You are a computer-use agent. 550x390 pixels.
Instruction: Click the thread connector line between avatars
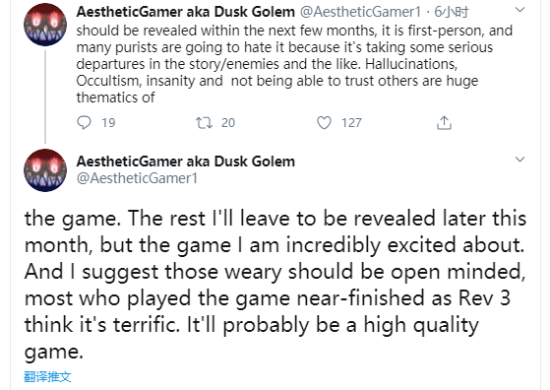[45, 97]
